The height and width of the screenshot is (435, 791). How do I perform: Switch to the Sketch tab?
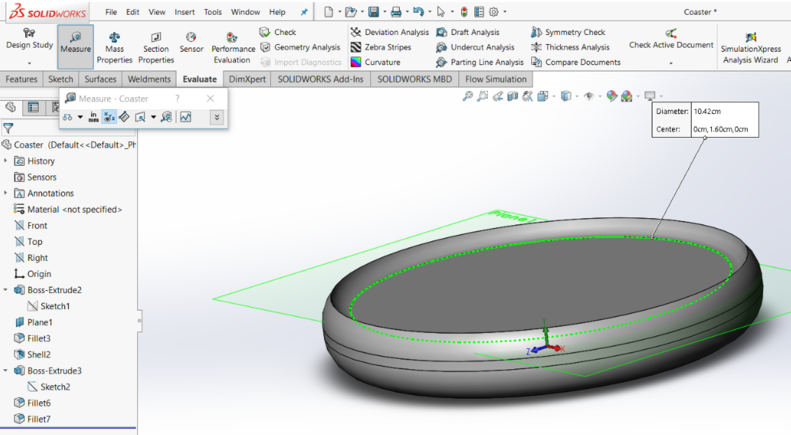tap(60, 79)
